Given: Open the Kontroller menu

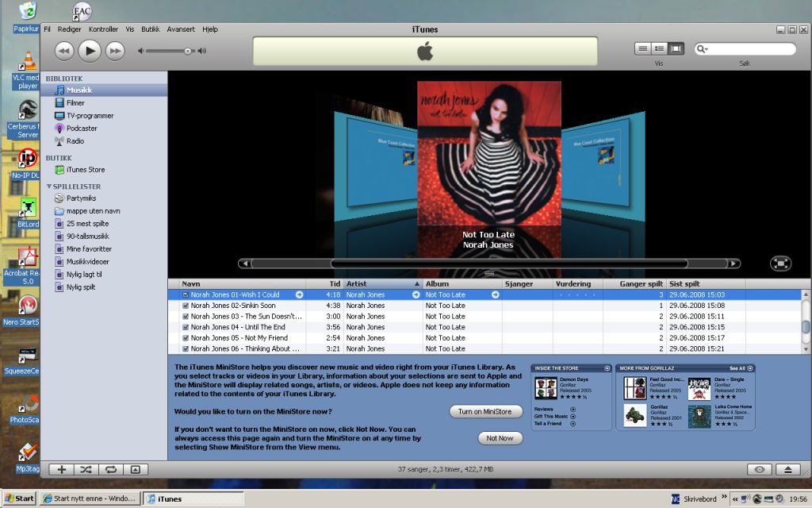Looking at the screenshot, I should 103,29.
